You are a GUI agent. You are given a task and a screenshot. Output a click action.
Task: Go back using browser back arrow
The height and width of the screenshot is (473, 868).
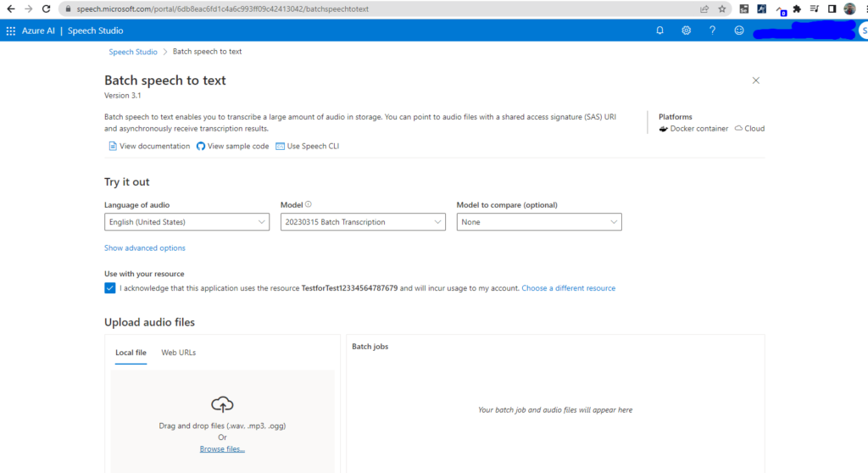10,8
